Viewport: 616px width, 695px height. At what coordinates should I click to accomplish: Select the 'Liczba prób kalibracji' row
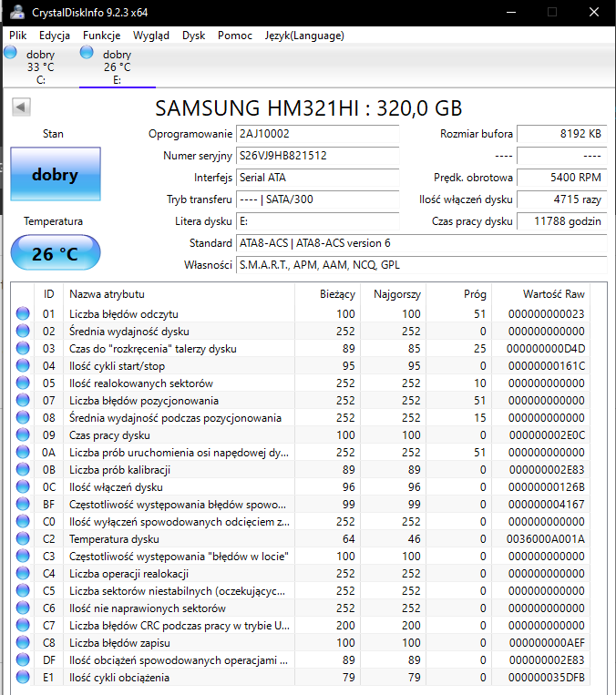point(301,469)
